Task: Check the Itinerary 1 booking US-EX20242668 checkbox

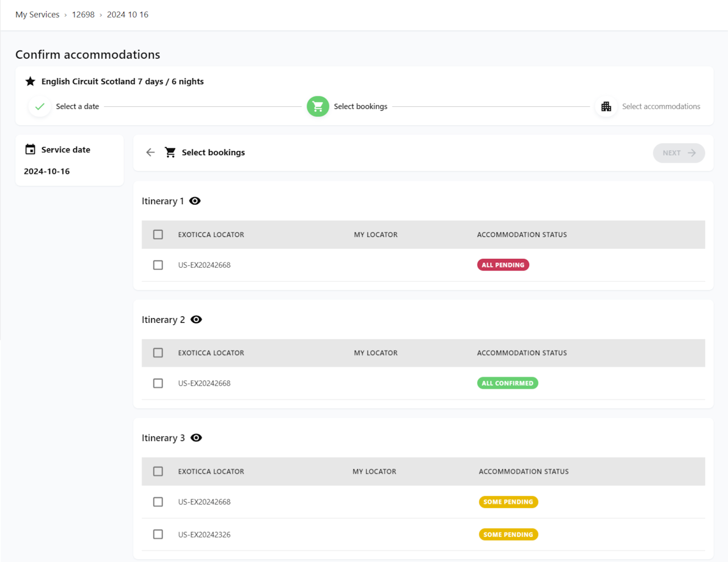Action: tap(158, 265)
